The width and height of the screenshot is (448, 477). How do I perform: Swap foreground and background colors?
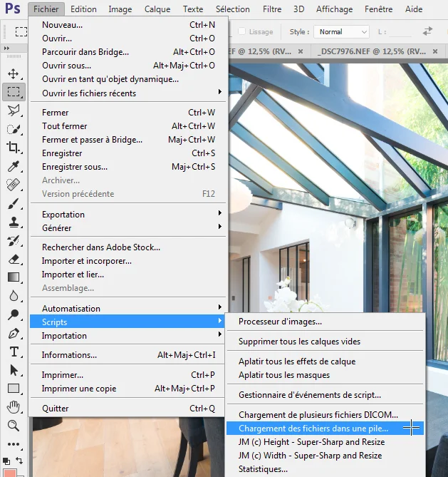tap(19, 461)
